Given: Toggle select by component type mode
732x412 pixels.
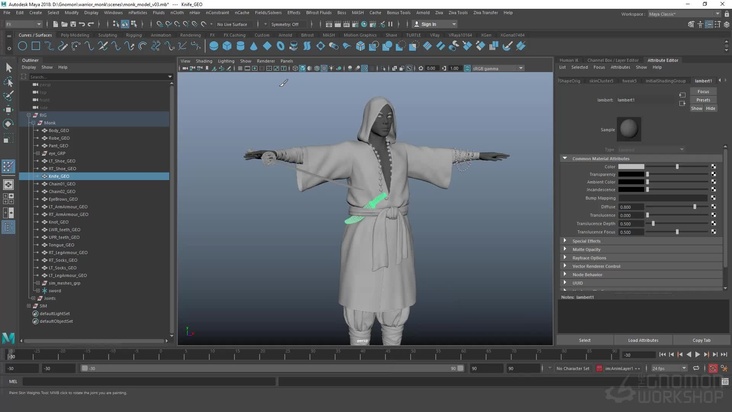Looking at the screenshot, I should tap(134, 24).
